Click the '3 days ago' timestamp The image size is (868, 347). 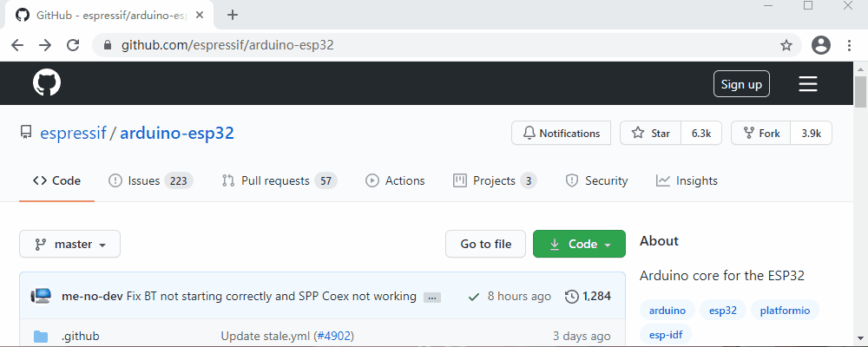[582, 336]
